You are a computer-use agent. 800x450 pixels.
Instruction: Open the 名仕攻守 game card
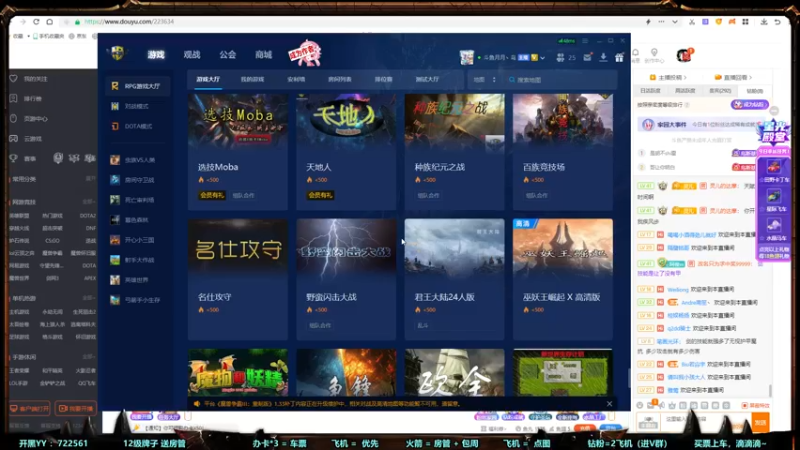tap(238, 279)
